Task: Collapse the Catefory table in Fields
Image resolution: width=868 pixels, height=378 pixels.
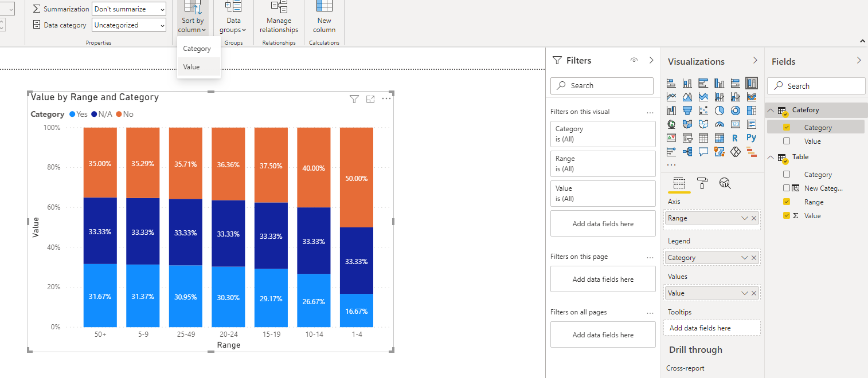Action: 771,110
